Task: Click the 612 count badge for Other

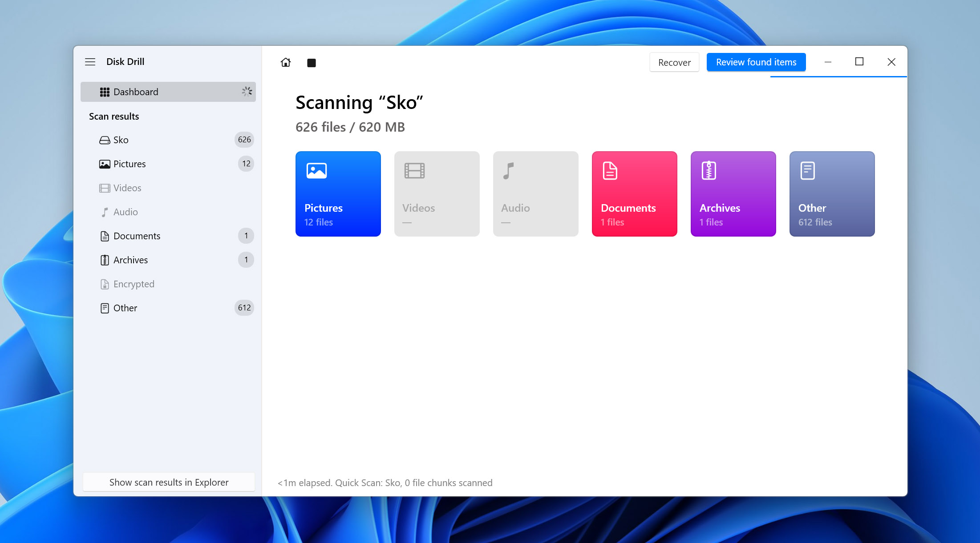Action: coord(244,308)
